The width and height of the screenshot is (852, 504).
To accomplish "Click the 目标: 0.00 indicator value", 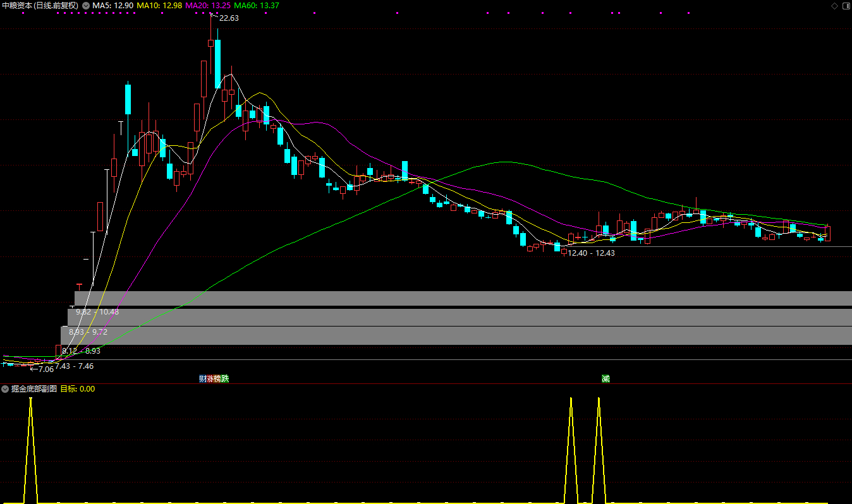I will (77, 389).
